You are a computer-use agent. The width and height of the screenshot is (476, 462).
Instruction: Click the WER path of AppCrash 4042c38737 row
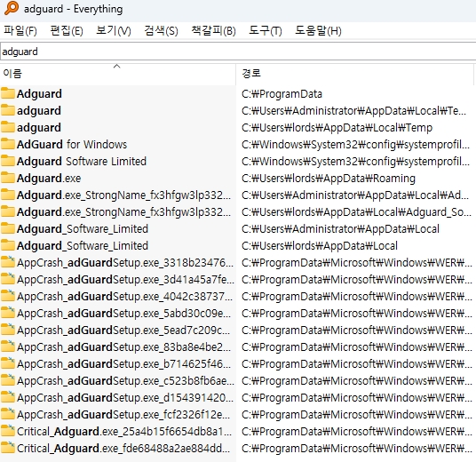point(357,296)
